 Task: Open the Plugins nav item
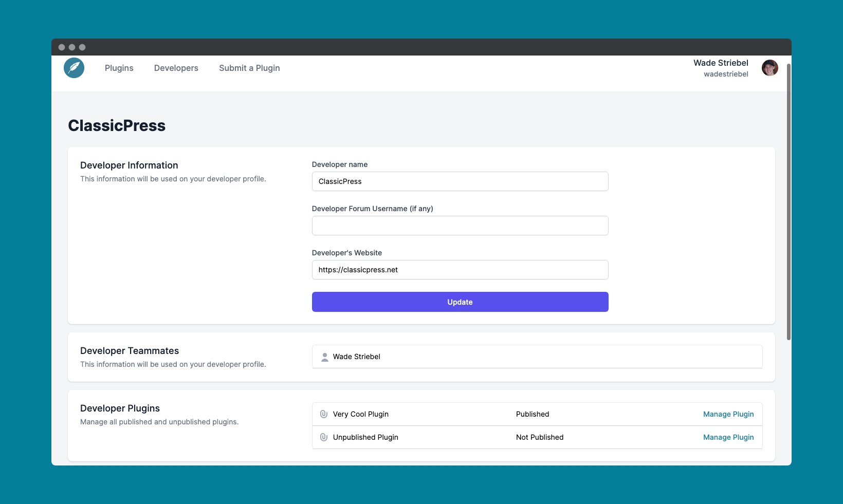tap(119, 68)
